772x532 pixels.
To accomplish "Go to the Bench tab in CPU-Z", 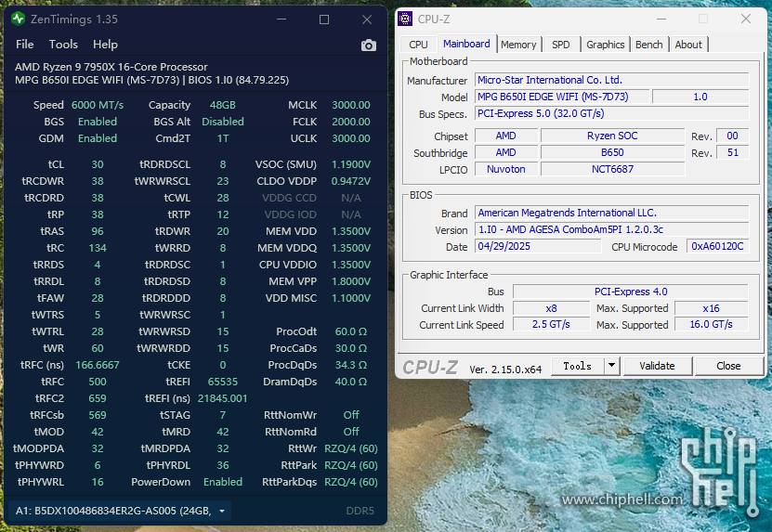I will pyautogui.click(x=649, y=45).
